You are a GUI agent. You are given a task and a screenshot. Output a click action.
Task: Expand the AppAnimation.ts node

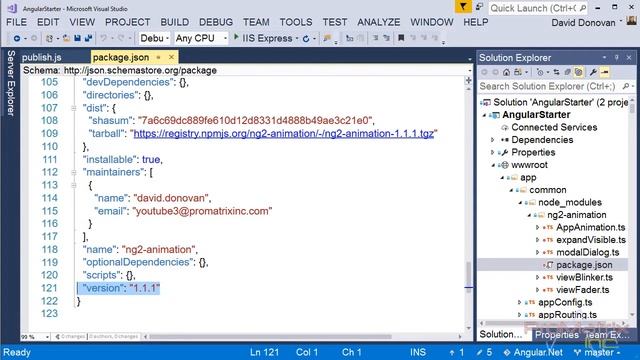coord(537,227)
